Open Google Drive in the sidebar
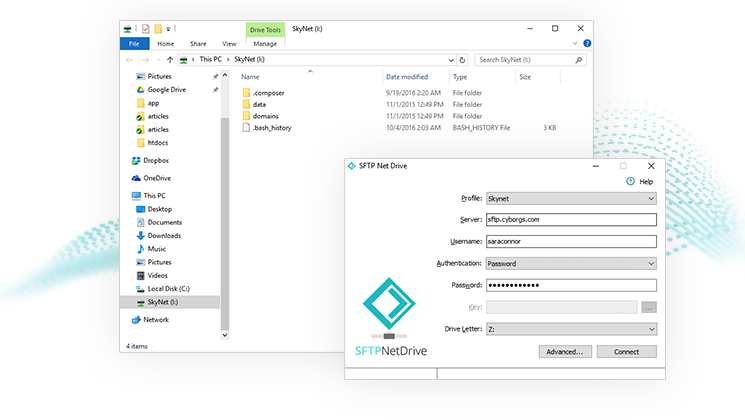This screenshot has width=745, height=420. pos(166,90)
